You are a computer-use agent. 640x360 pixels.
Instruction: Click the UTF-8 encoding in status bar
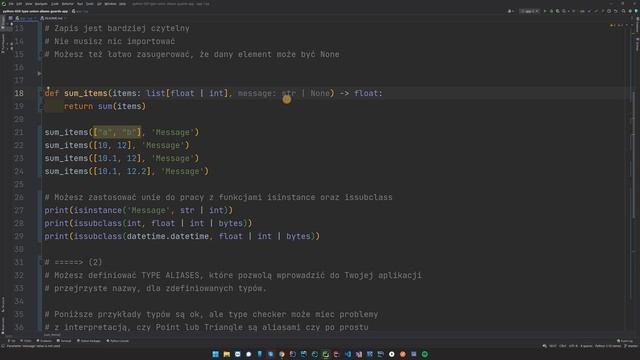[573, 346]
